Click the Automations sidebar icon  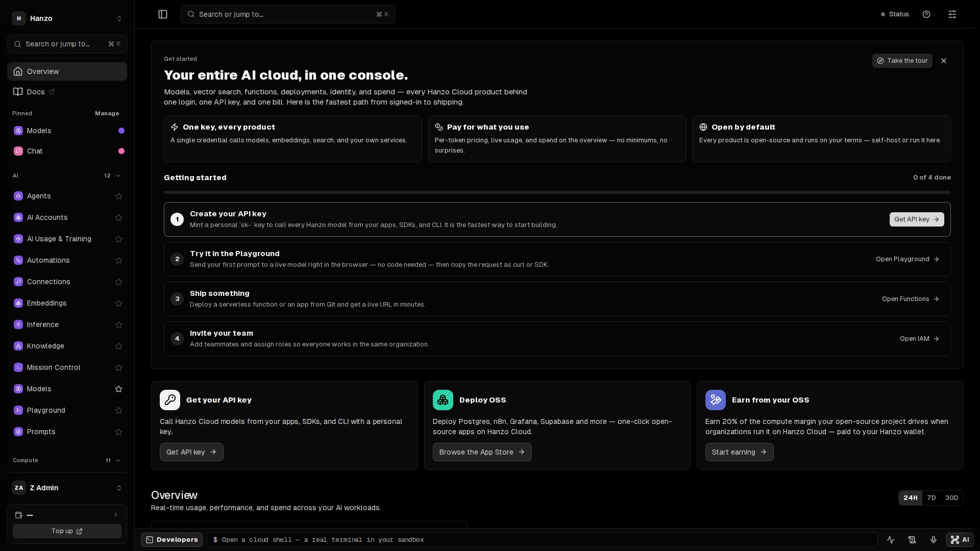coord(18,260)
